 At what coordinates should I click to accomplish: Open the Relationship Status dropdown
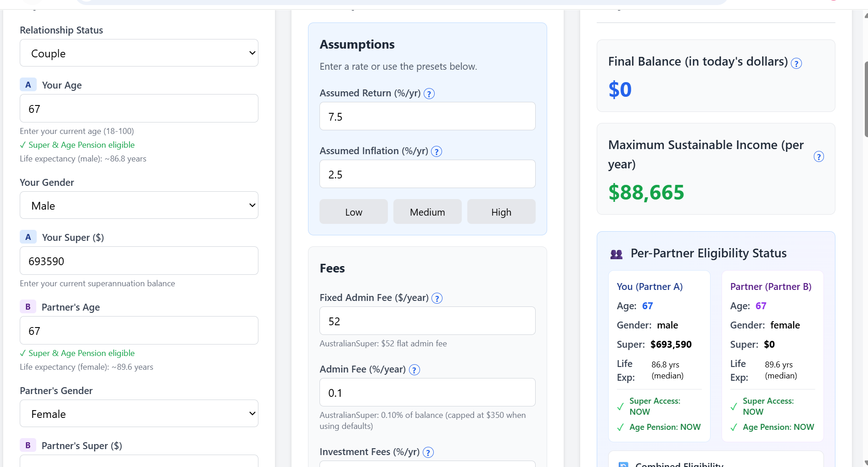139,53
